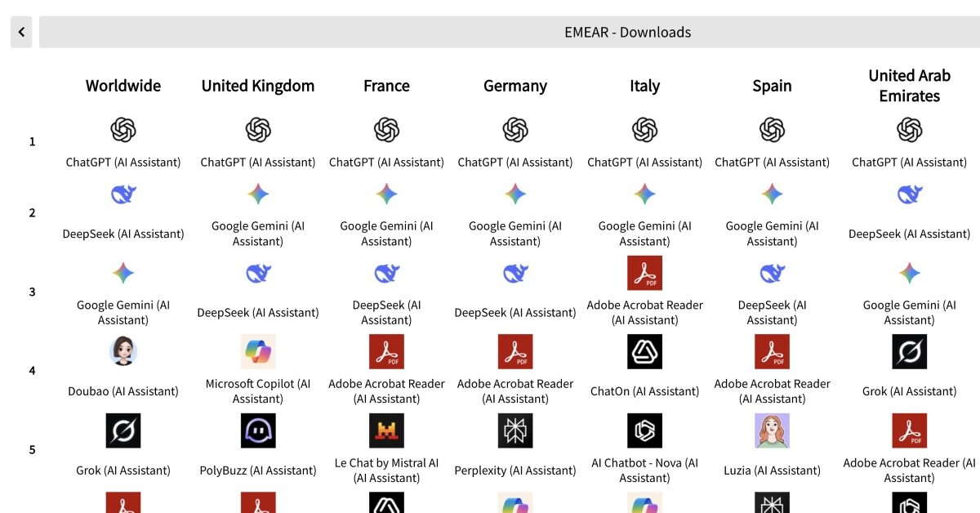Click 'ChatOn (AI Assistant)' label
The image size is (980, 513).
[x=644, y=391]
